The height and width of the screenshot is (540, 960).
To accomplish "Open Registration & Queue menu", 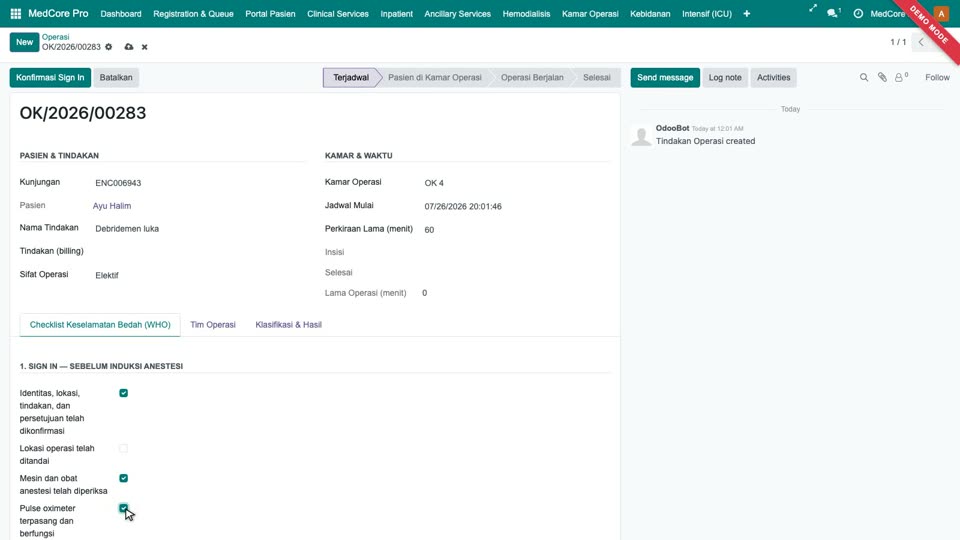I will click(x=193, y=13).
